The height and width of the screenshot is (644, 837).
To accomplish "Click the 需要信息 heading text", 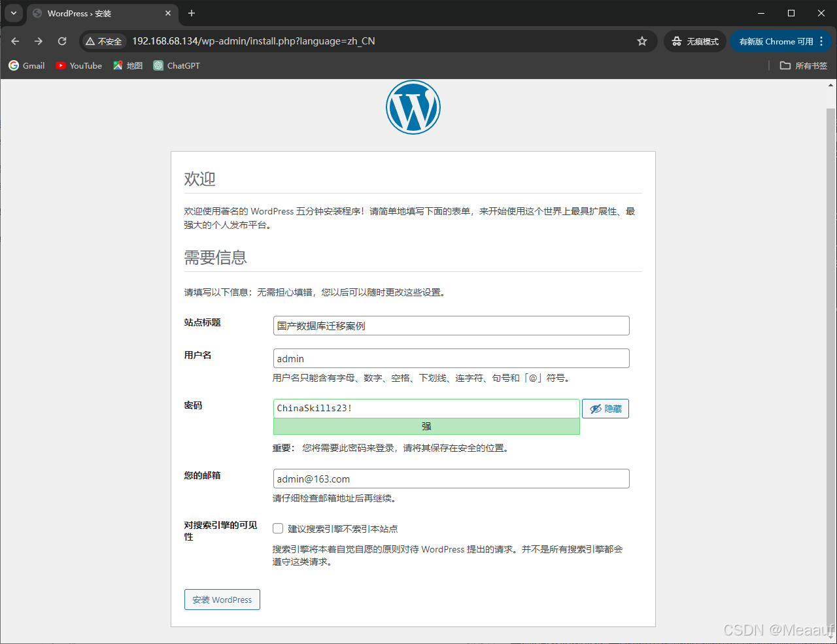I will pyautogui.click(x=215, y=258).
